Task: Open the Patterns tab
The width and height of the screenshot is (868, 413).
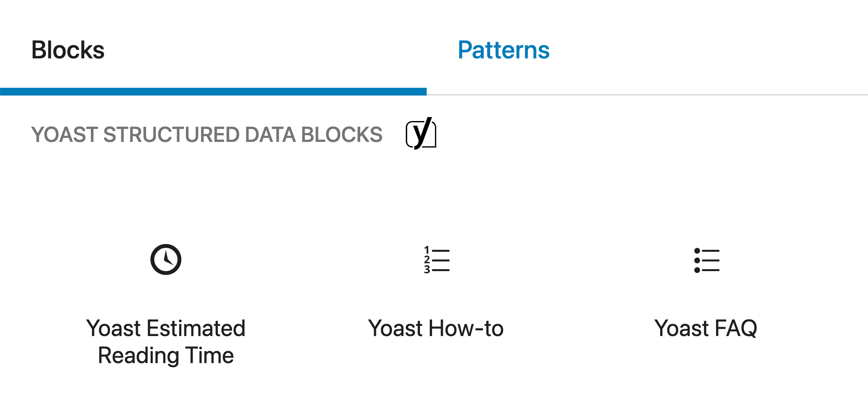Action: click(503, 50)
